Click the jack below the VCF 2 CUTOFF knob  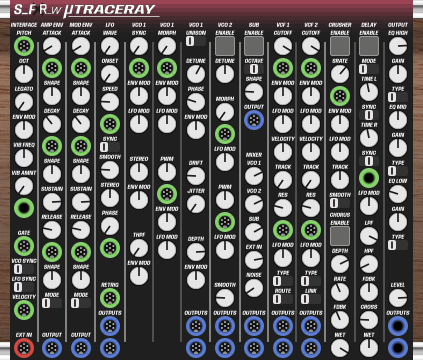pyautogui.click(x=311, y=68)
